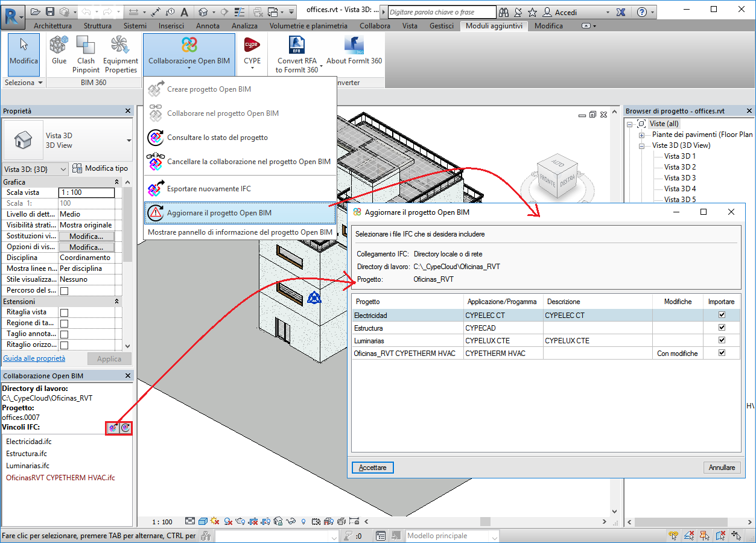Toggle the Ritaglia vista checkbox
The height and width of the screenshot is (543, 756).
(x=64, y=313)
